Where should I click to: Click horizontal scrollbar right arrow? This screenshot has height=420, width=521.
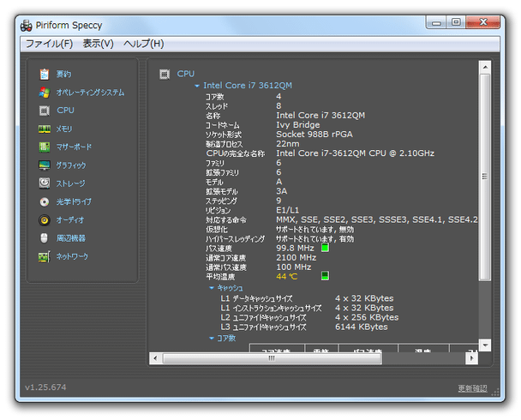pyautogui.click(x=471, y=358)
